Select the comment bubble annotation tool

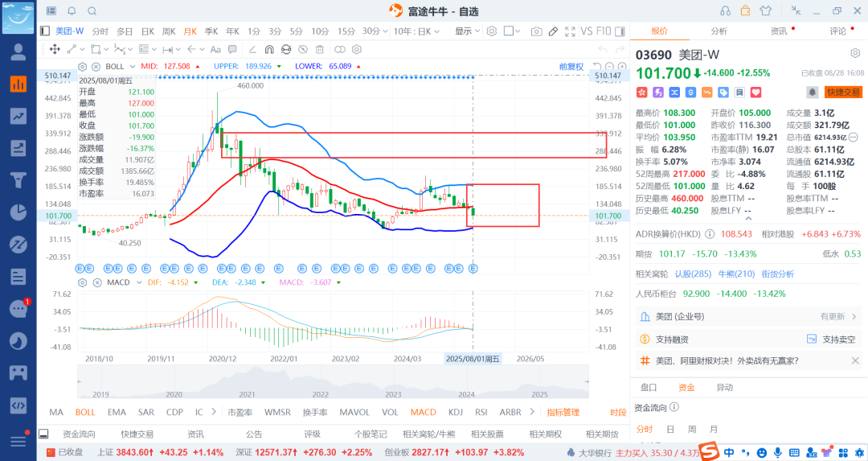tap(232, 49)
